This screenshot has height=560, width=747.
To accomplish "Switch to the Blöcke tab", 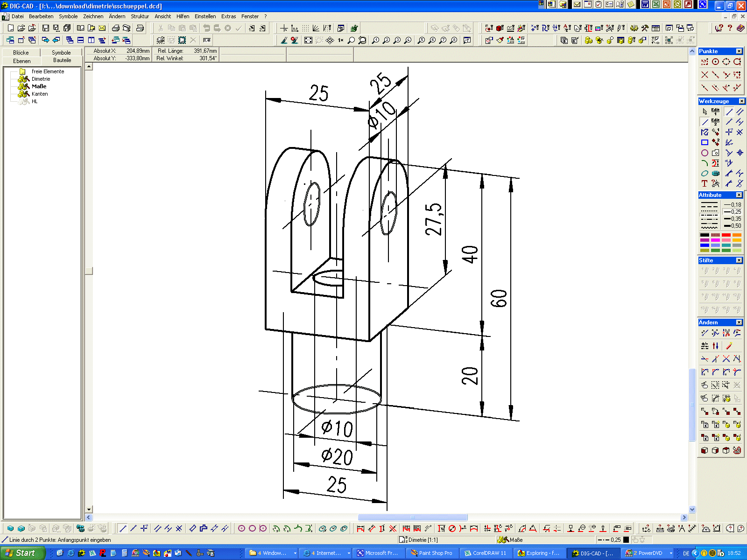I will pos(21,53).
